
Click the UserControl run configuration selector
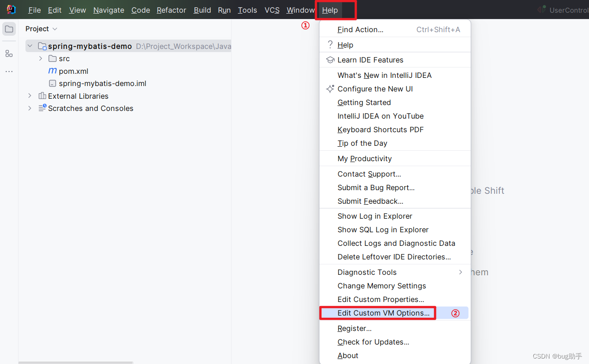coord(569,10)
